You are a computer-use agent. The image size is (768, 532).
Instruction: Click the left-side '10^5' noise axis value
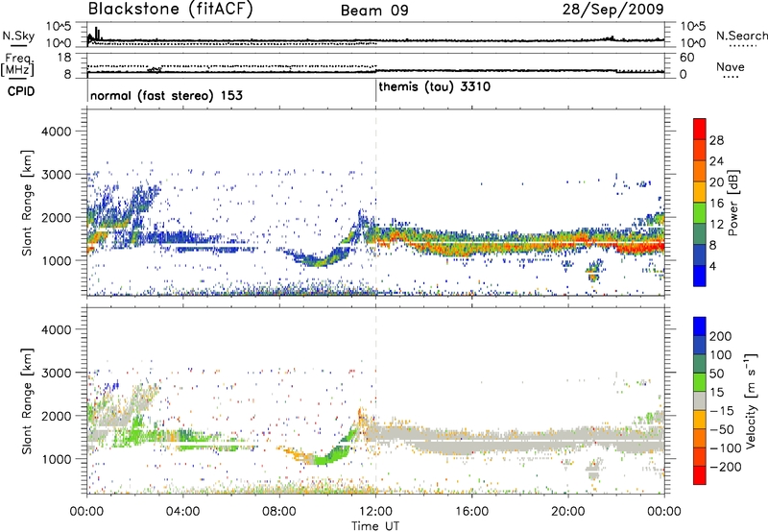coord(59,26)
